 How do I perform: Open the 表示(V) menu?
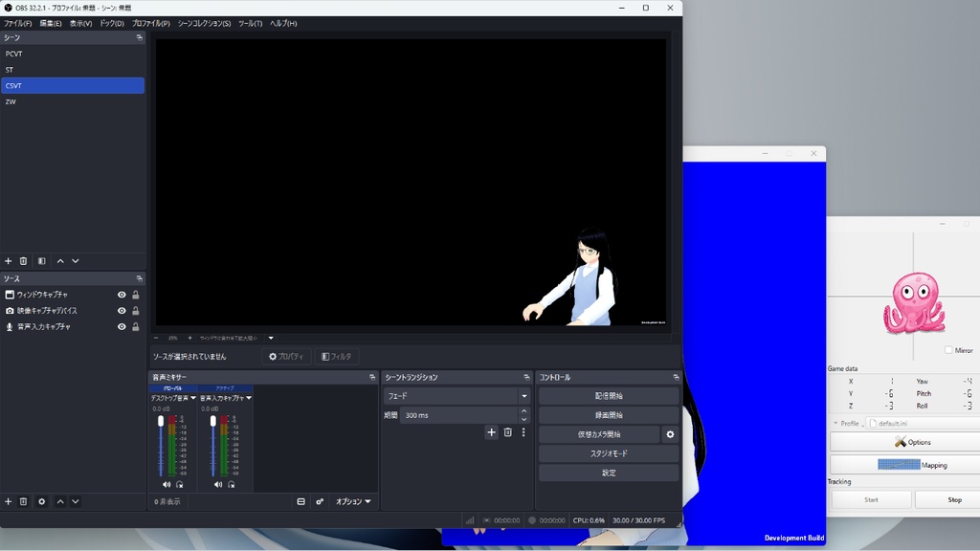tap(80, 23)
